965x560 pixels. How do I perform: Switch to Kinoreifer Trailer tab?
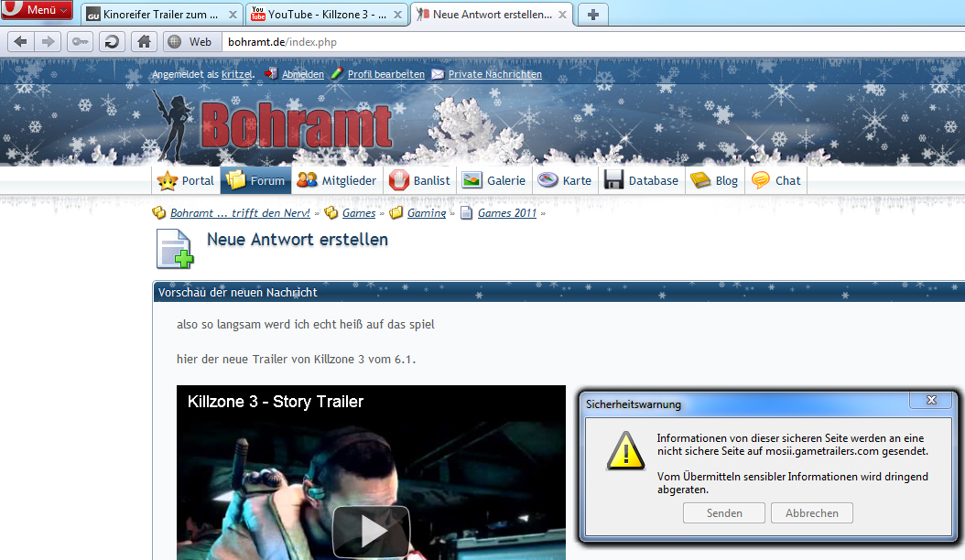point(156,15)
